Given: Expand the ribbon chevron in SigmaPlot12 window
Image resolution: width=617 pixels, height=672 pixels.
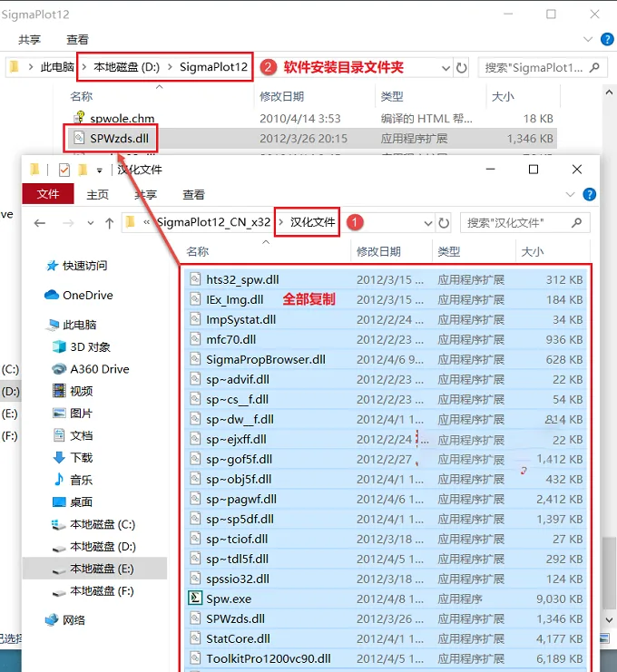Looking at the screenshot, I should [588, 39].
